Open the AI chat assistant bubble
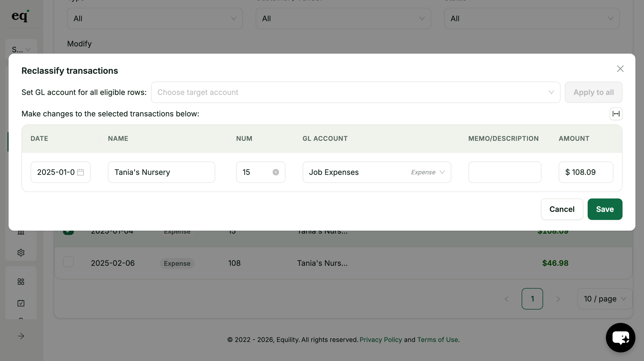The image size is (644, 361). pos(620,337)
